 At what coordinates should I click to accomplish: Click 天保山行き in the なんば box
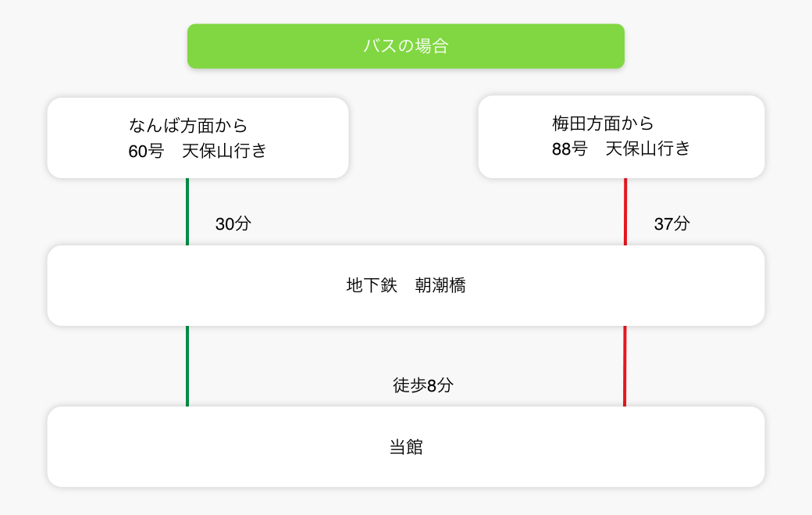[x=224, y=151]
